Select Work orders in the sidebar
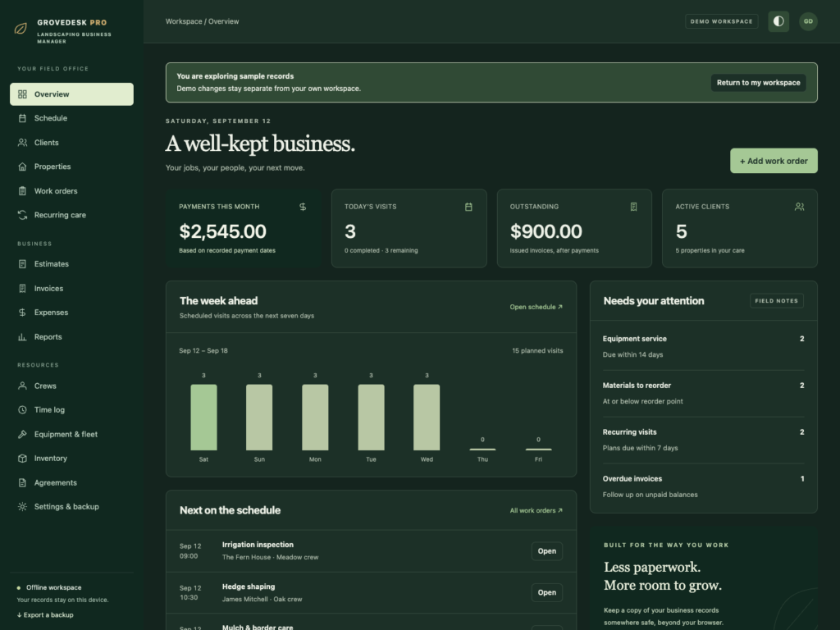This screenshot has width=840, height=630. (x=72, y=190)
